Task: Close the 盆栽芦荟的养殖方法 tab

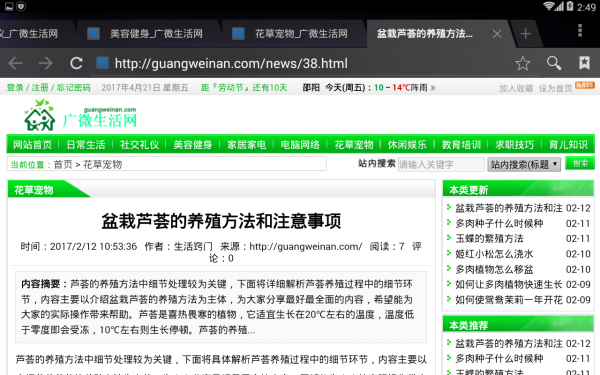Action: [x=497, y=34]
